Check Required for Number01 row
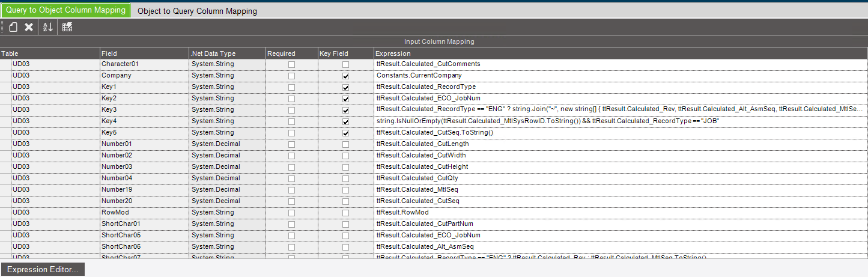 (x=291, y=144)
